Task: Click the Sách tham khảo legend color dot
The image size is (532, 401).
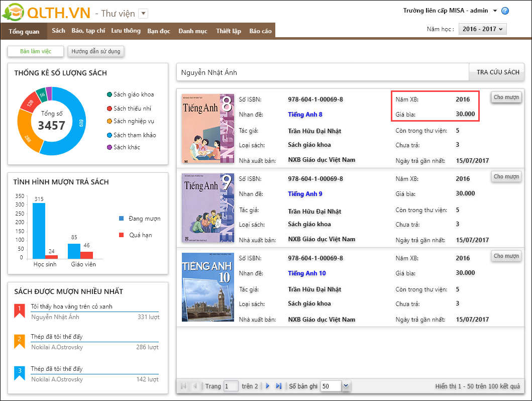Action: tap(110, 135)
